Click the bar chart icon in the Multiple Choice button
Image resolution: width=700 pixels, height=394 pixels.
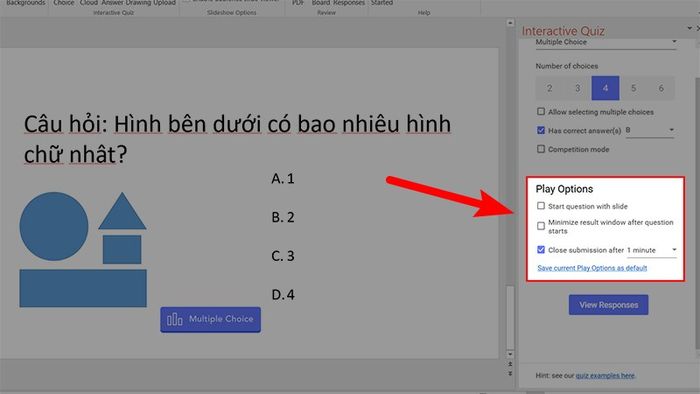point(175,319)
